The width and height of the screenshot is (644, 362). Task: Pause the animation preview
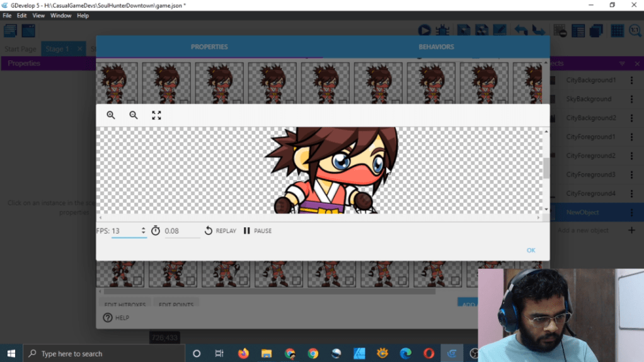[258, 230]
